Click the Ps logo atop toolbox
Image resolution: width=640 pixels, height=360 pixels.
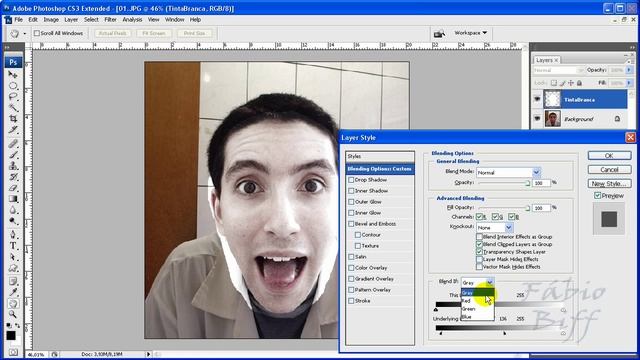click(x=13, y=62)
